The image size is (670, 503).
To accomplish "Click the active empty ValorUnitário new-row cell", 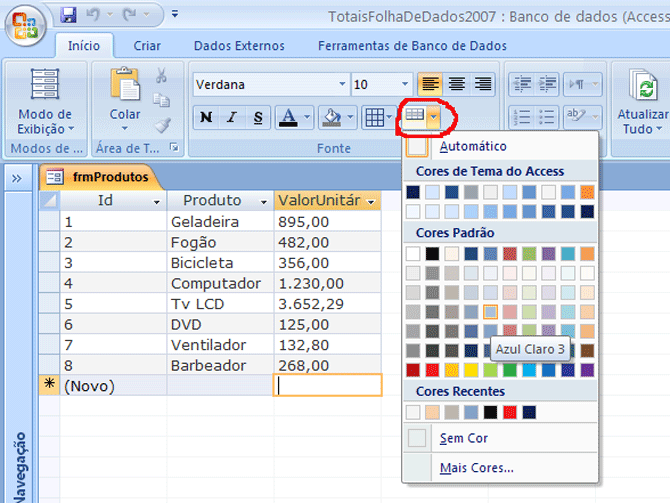I will [x=327, y=385].
